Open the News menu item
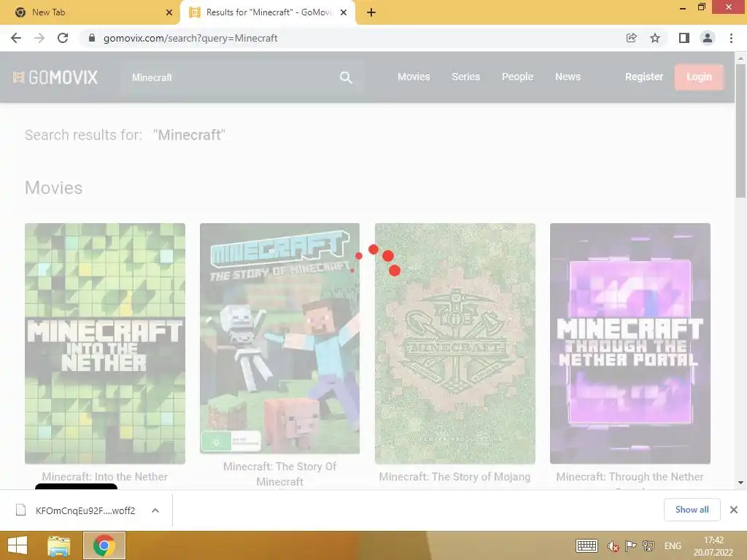The image size is (747, 560). [x=568, y=77]
